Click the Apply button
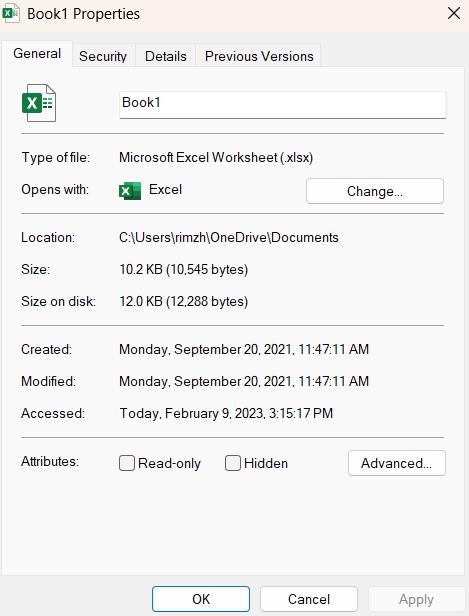469x616 pixels. (x=416, y=599)
